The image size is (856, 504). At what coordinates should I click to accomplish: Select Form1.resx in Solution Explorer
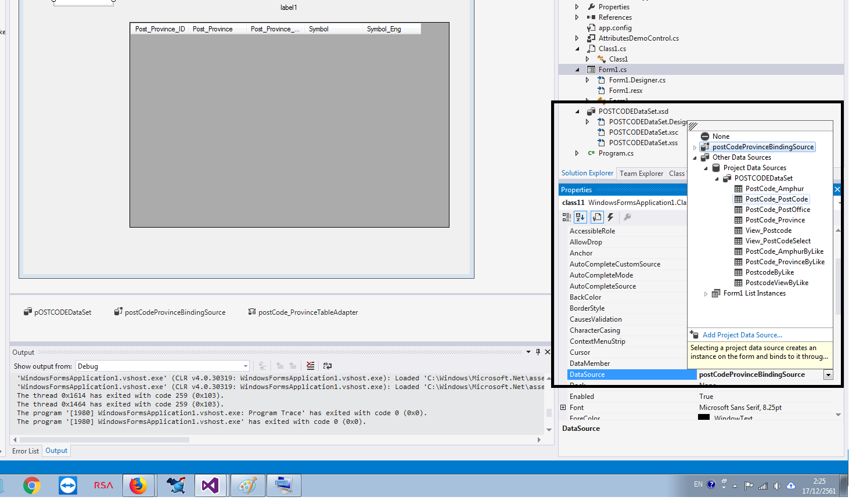pos(625,91)
